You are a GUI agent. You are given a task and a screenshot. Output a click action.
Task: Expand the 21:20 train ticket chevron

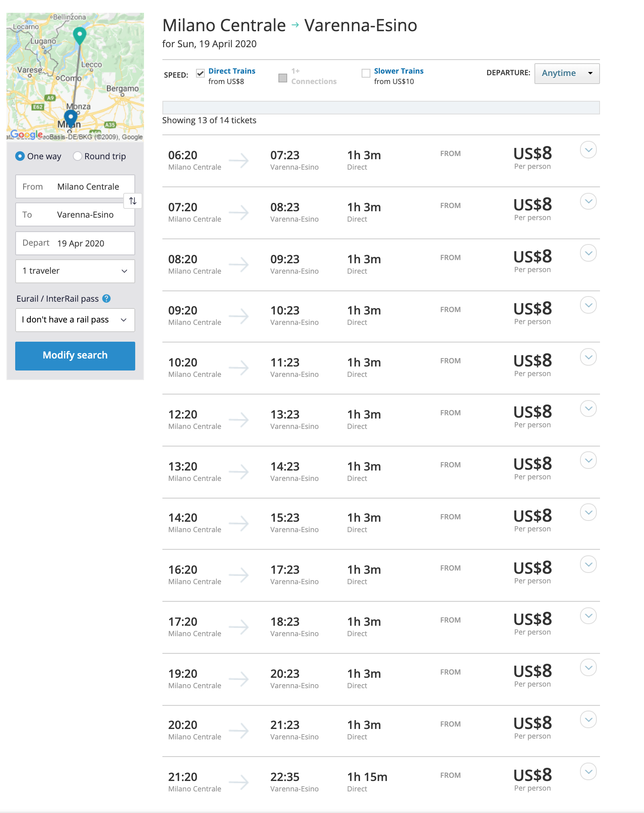[x=588, y=772]
